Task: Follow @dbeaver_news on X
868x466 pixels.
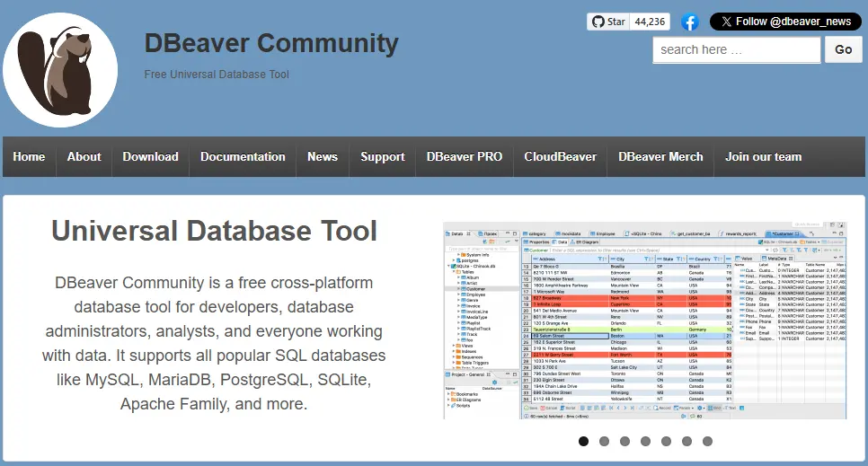Action: (x=785, y=22)
